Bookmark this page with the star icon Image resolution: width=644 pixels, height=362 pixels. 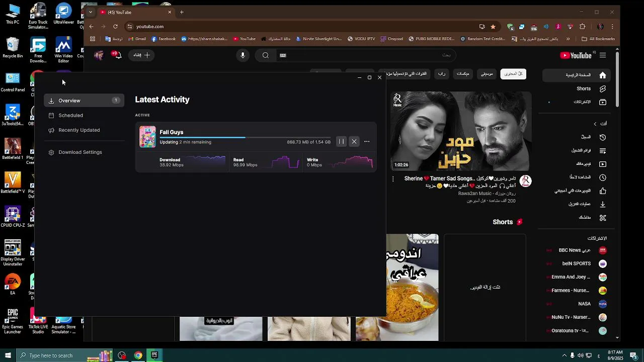click(493, 27)
